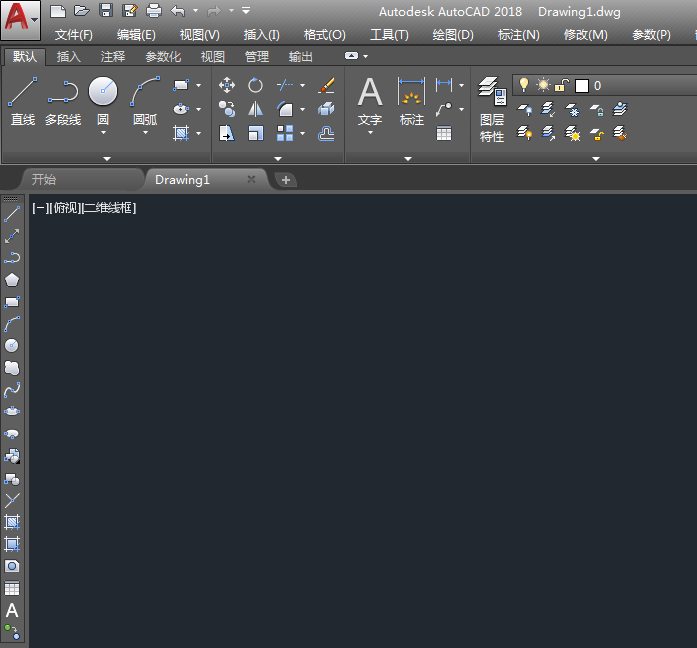697x648 pixels.
Task: Switch to the 注释 ribbon tab
Action: 113,56
